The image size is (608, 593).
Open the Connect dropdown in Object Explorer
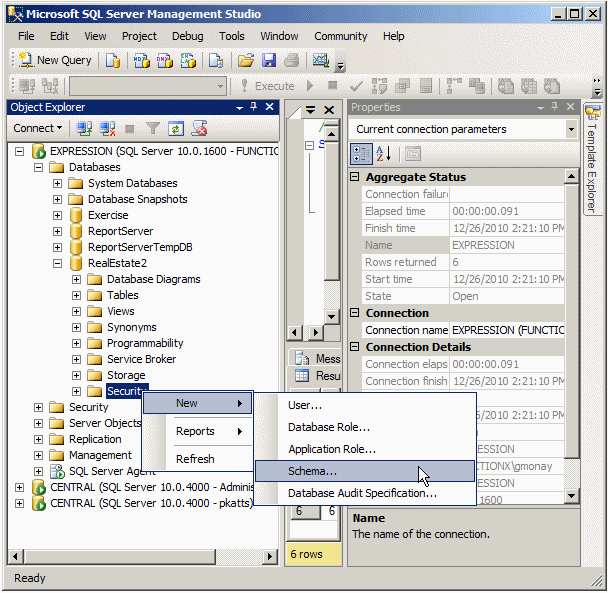pyautogui.click(x=38, y=128)
